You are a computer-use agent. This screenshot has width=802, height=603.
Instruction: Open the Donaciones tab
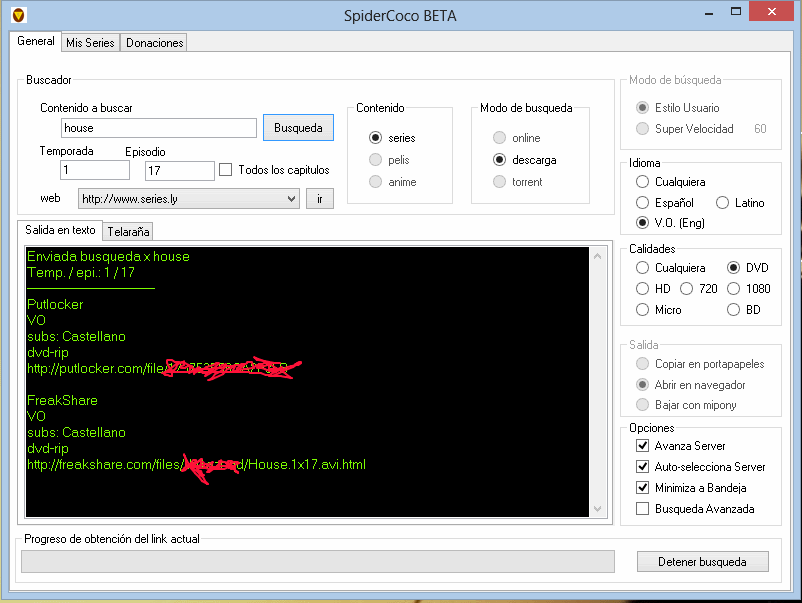click(x=152, y=42)
